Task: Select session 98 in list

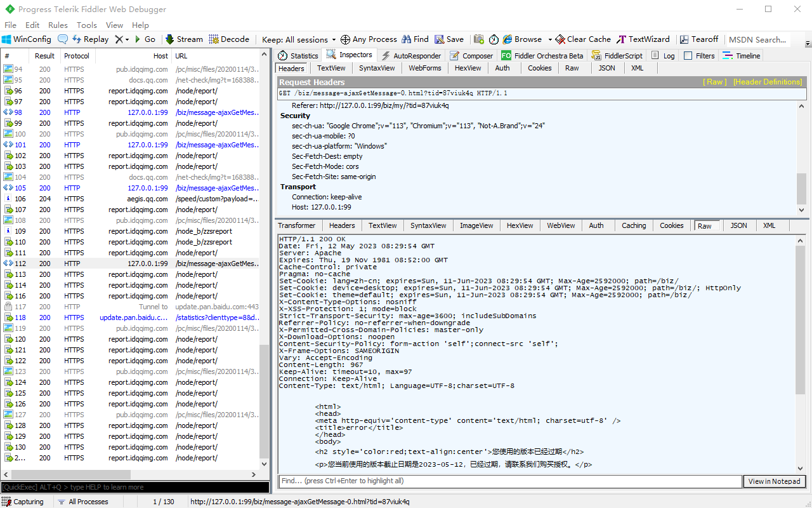Action: click(130, 112)
